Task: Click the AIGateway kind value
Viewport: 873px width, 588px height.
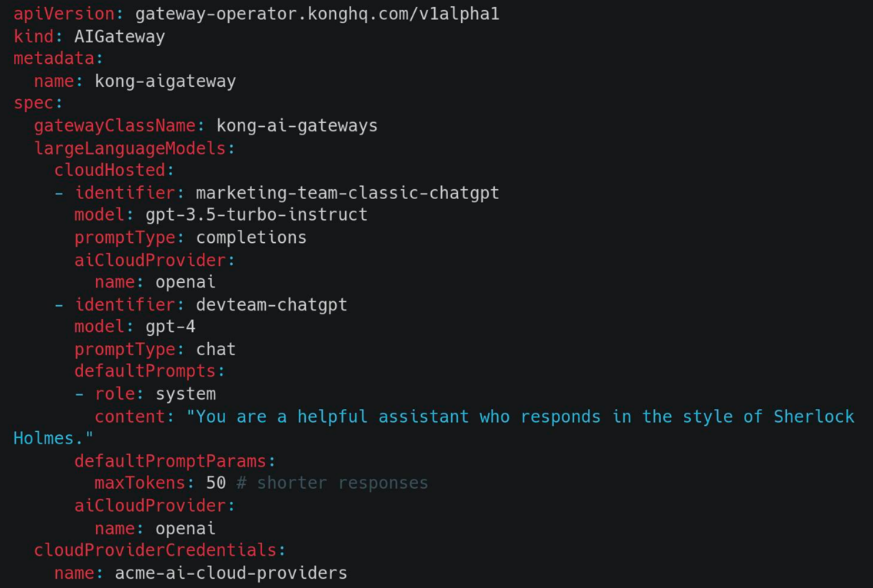Action: click(x=119, y=37)
